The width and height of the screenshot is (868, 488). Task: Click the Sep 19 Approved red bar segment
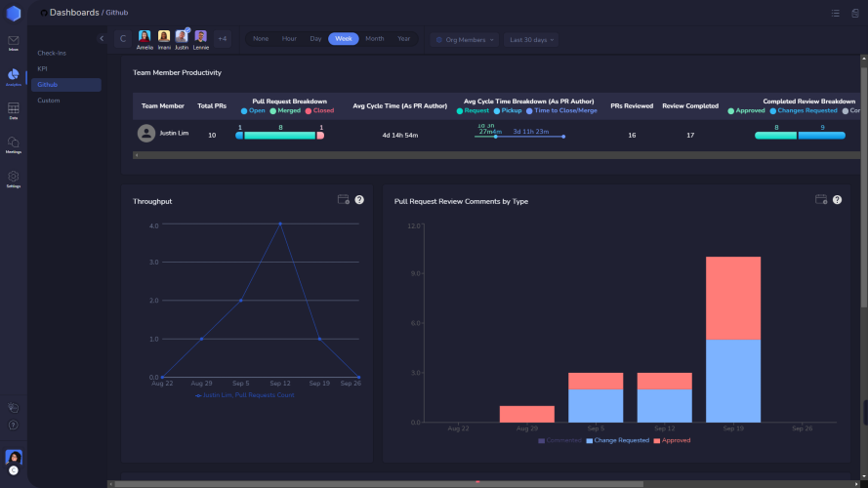click(x=733, y=299)
